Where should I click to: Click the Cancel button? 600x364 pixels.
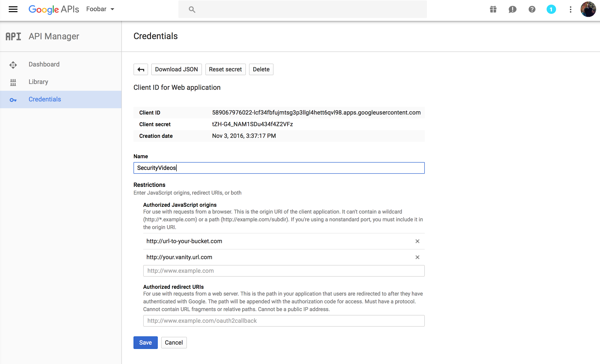pyautogui.click(x=174, y=343)
